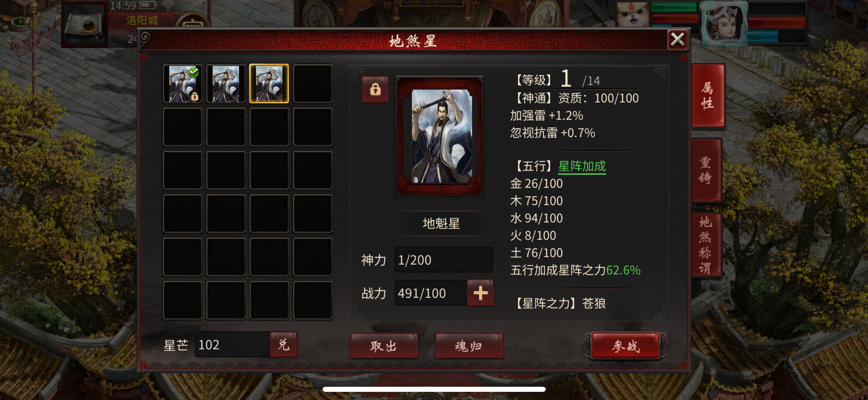Click the red 参战 button
This screenshot has width=868, height=400.
[x=626, y=346]
